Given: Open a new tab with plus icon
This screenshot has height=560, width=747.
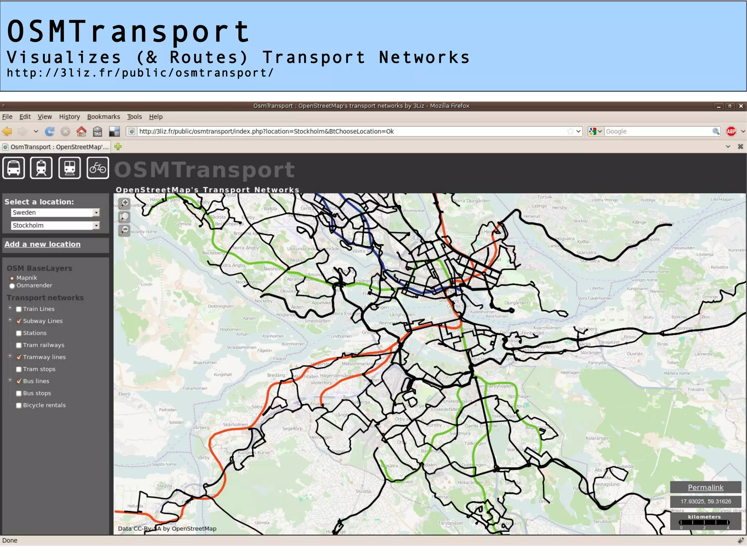Looking at the screenshot, I should point(118,147).
